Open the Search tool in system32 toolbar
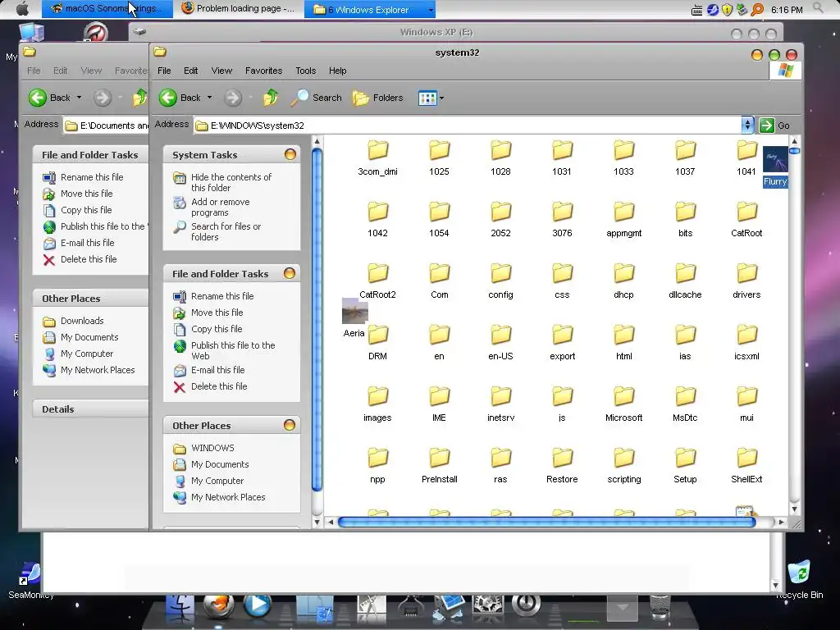The image size is (840, 630). pos(316,98)
